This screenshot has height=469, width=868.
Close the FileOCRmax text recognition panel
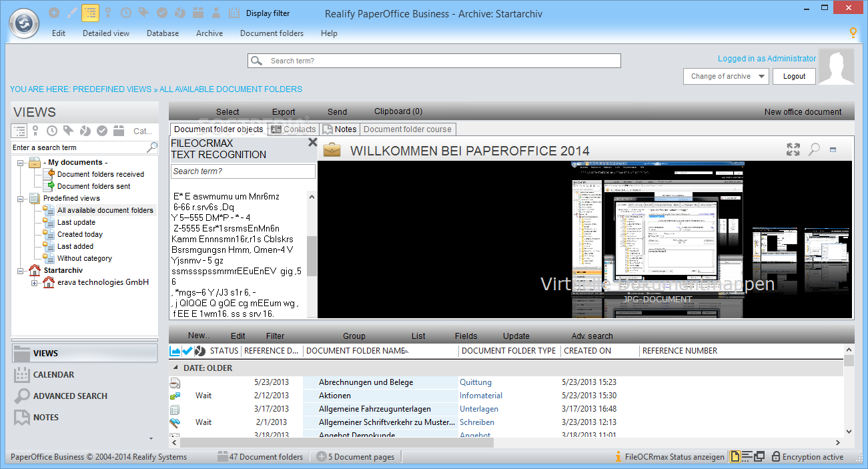[312, 142]
